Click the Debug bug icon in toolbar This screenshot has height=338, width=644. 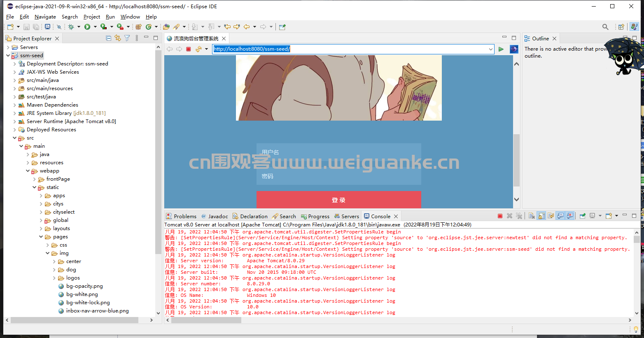click(x=71, y=27)
